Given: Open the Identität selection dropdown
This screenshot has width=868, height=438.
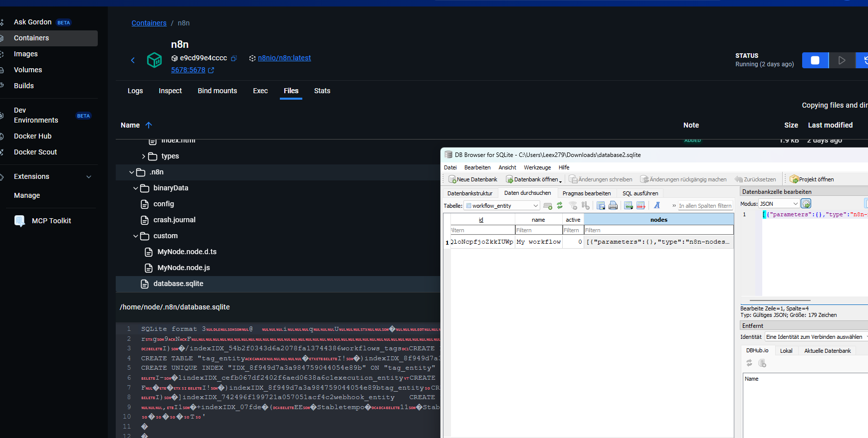Looking at the screenshot, I should point(816,337).
